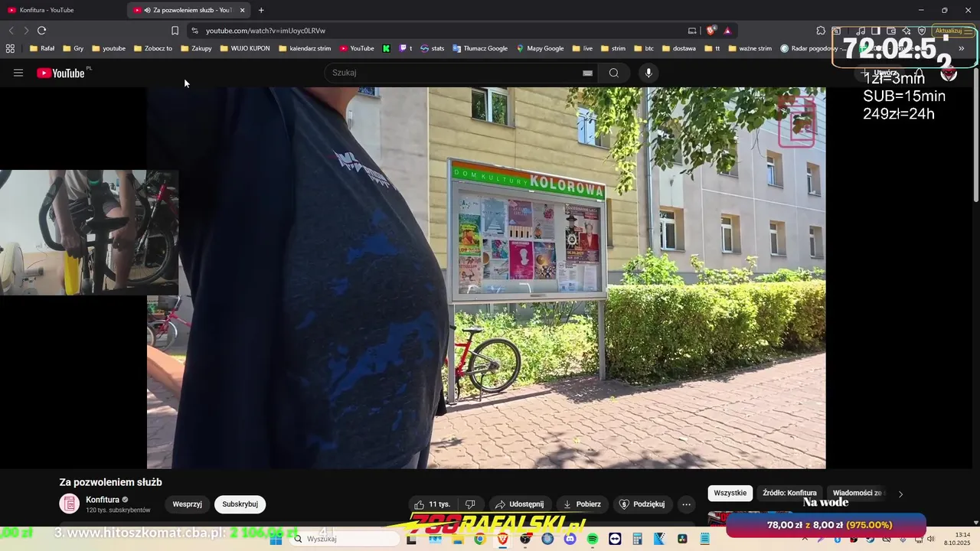The image size is (980, 551).
Task: Click the Subskrybuj button
Action: [240, 504]
